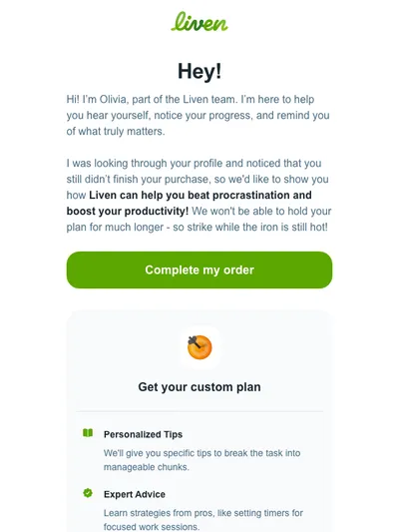Click the text about breaking tasks into manageable chunks
Viewport: 399px width, 532px height.
(202, 460)
